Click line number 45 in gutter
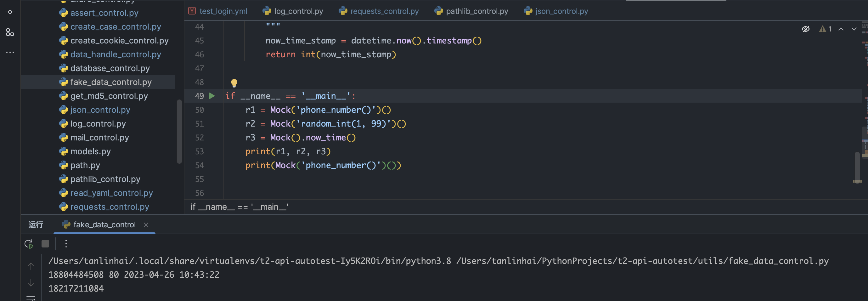This screenshot has height=301, width=868. (200, 40)
